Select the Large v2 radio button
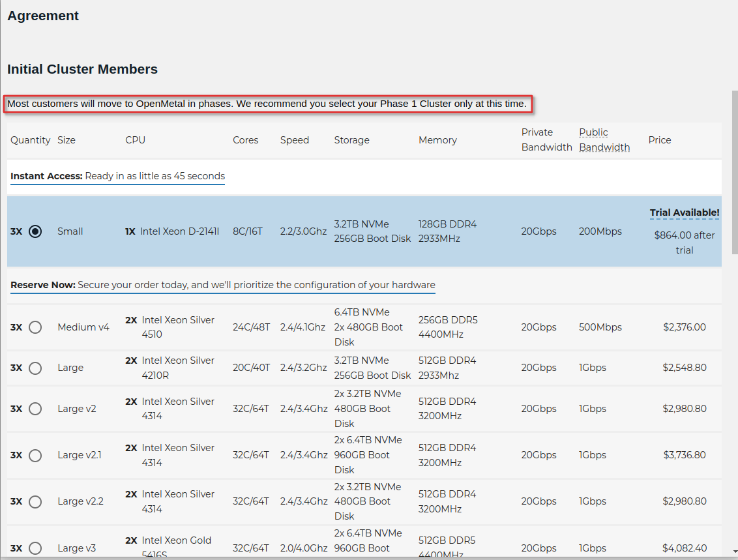 pyautogui.click(x=35, y=409)
